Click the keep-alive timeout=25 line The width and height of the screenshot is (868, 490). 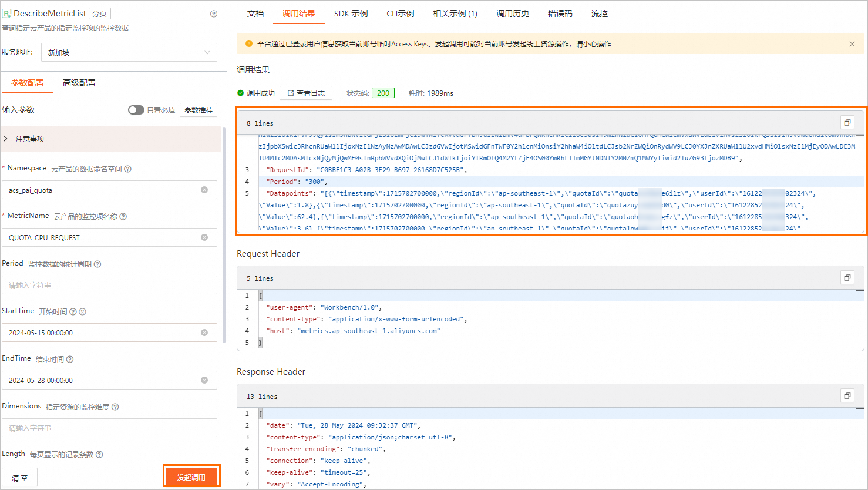(x=318, y=472)
